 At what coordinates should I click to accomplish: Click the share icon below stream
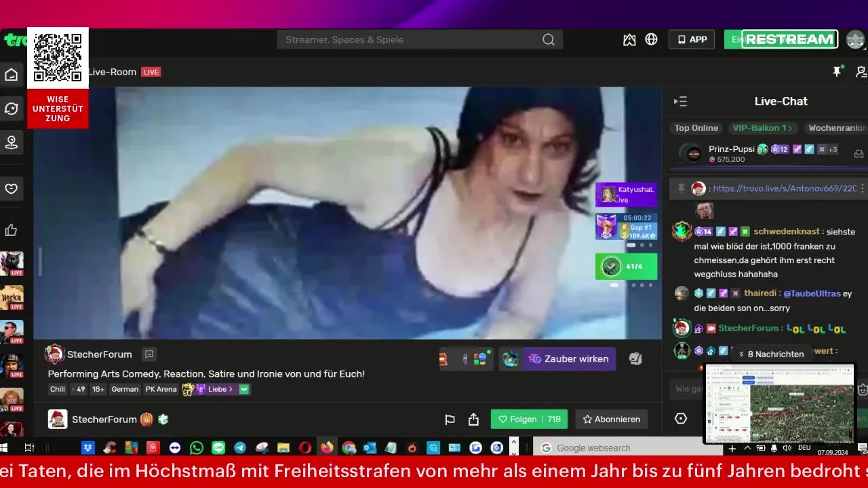click(x=474, y=420)
